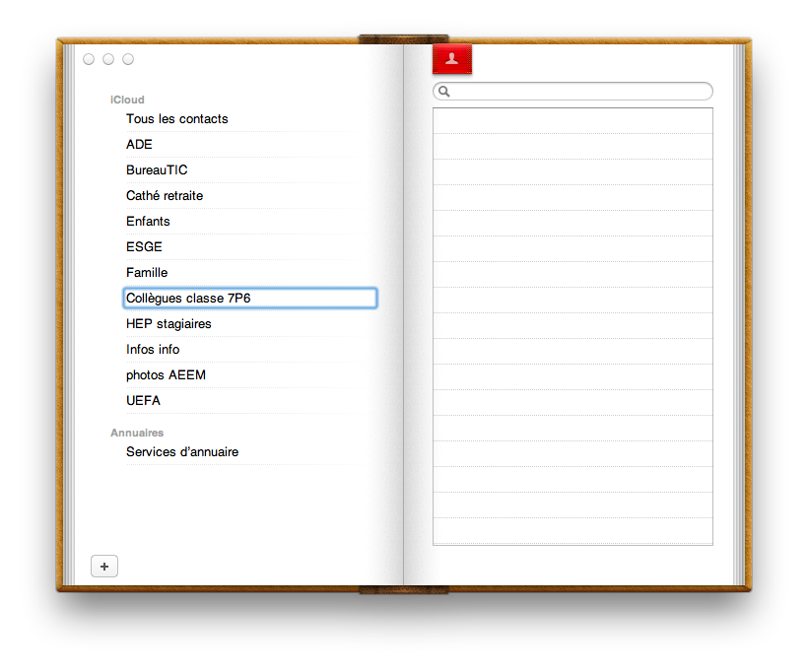Click the red contacts bookmark icon

click(x=452, y=59)
